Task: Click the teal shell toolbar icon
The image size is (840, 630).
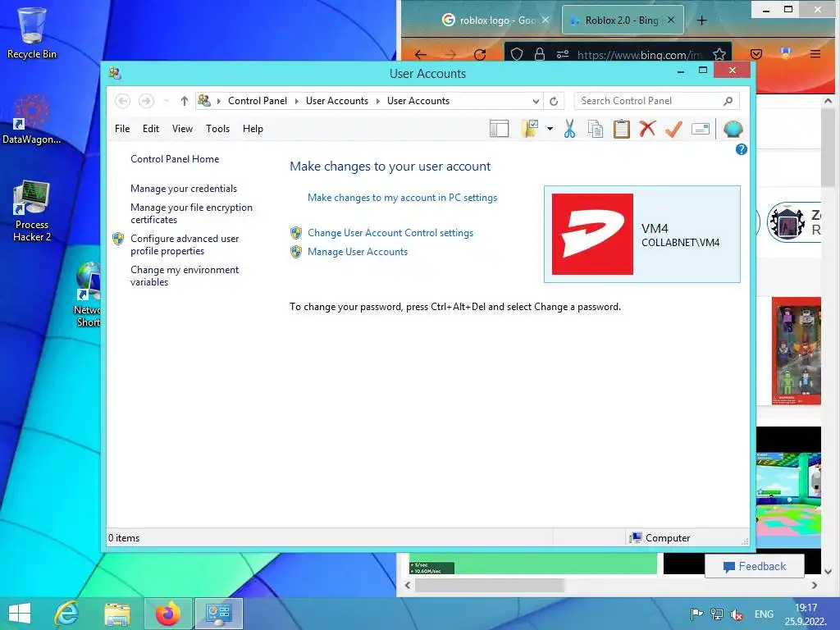Action: point(733,129)
